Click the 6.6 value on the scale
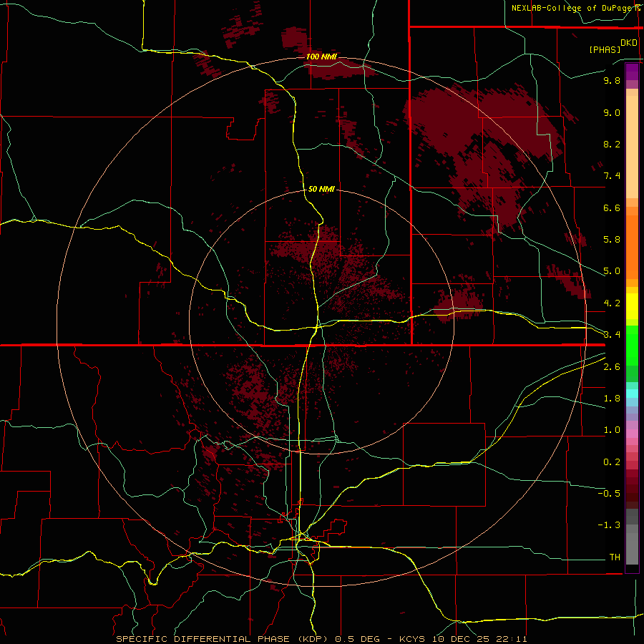Screen dimensions: 644x644 tap(612, 208)
